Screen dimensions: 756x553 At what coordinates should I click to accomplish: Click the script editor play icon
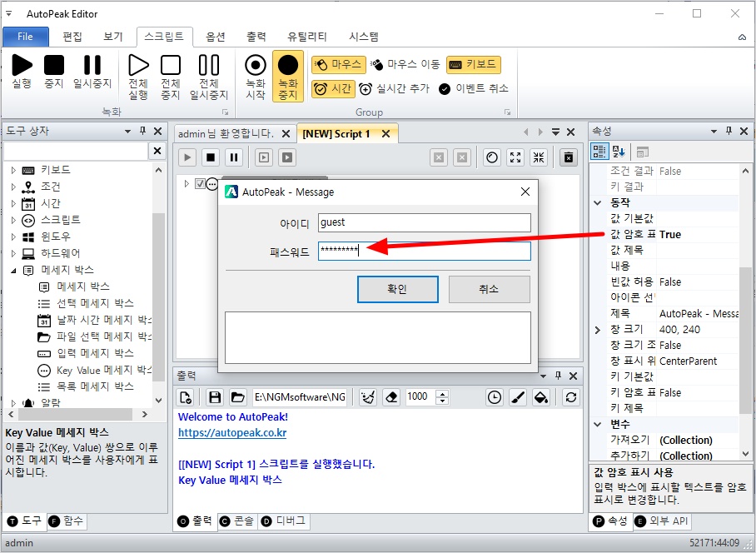tap(187, 157)
